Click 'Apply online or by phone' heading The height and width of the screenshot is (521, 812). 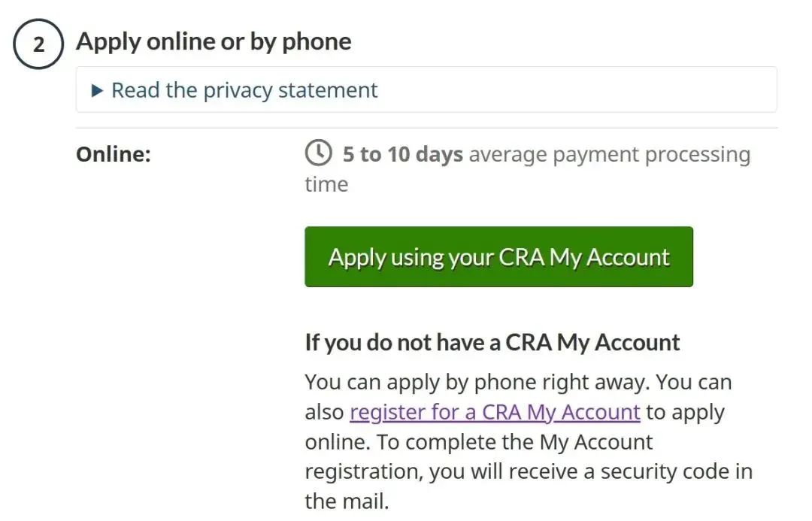(214, 42)
